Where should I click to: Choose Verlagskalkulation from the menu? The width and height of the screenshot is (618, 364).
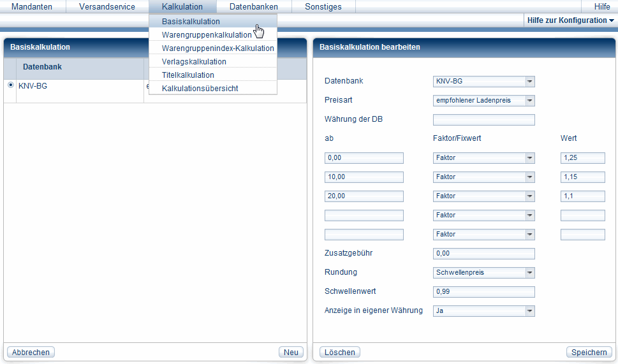tap(194, 62)
